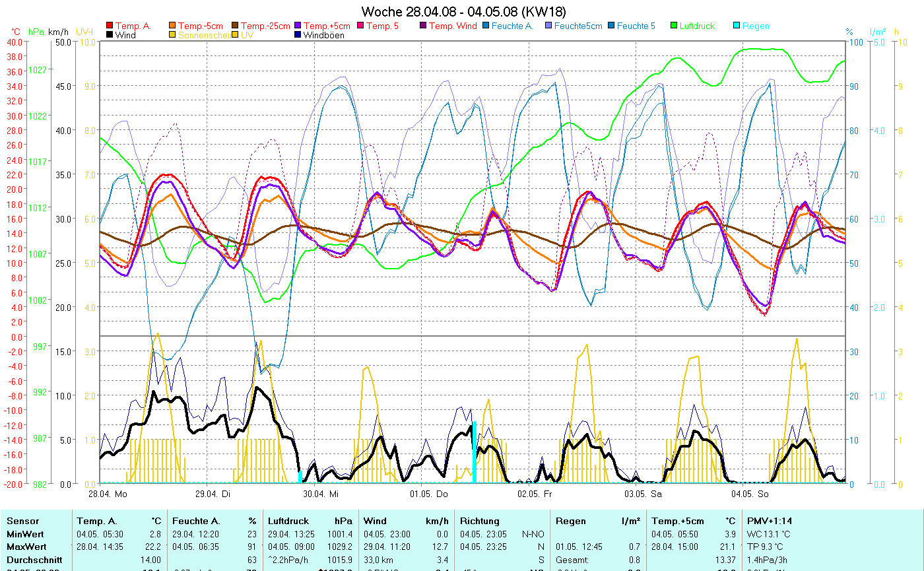Click the black Wind legend square
The image size is (924, 571).
point(110,36)
